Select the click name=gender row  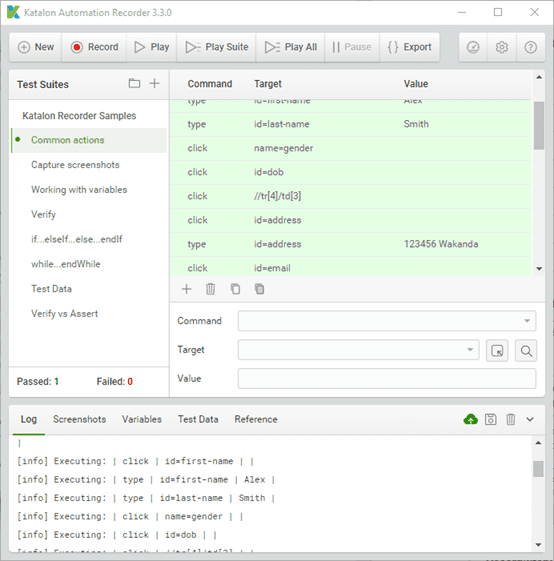(x=351, y=148)
